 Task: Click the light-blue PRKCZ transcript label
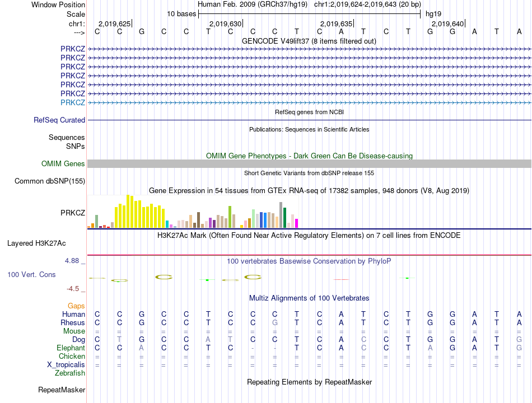pyautogui.click(x=73, y=102)
